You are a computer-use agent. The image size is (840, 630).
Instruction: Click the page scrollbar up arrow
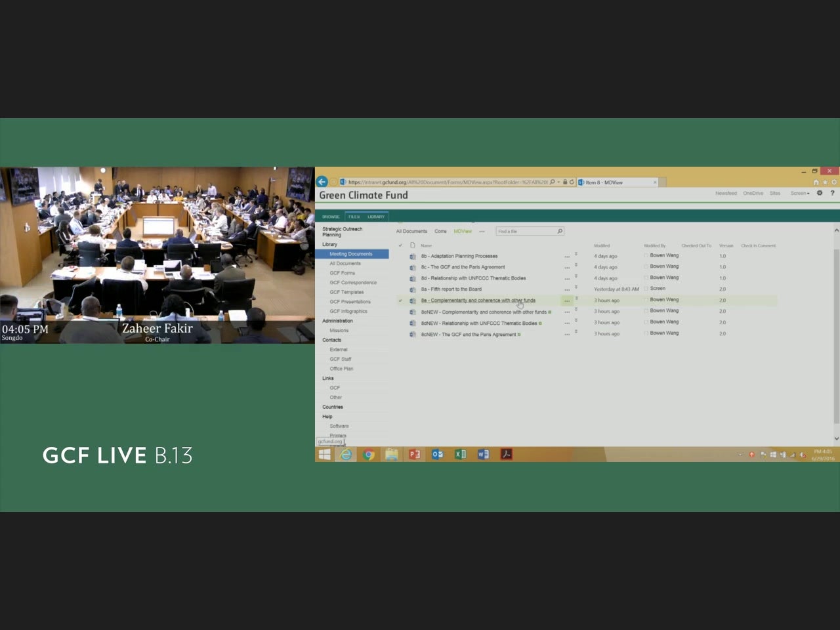pos(836,230)
